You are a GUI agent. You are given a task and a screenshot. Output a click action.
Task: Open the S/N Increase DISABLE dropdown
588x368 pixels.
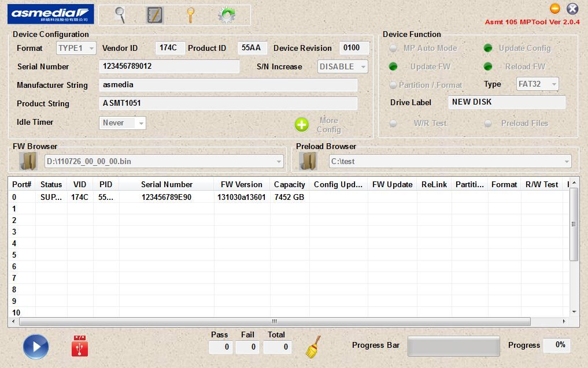click(342, 66)
